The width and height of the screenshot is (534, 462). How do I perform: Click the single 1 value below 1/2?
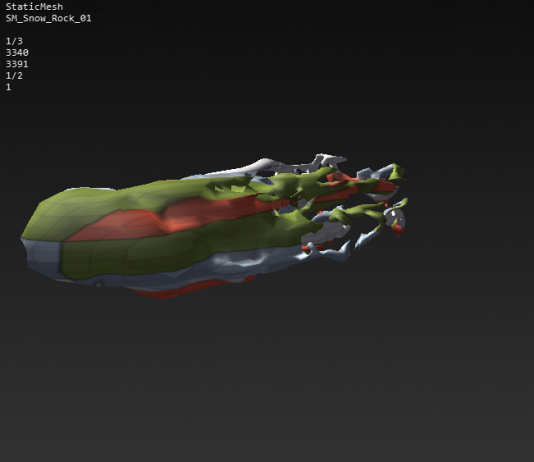pyautogui.click(x=8, y=87)
